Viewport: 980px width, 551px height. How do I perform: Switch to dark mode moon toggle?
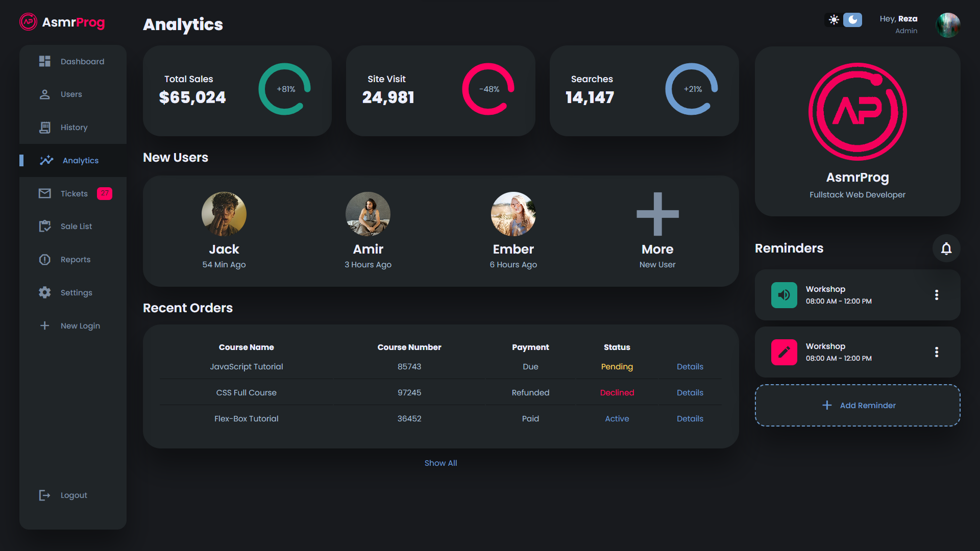852,20
